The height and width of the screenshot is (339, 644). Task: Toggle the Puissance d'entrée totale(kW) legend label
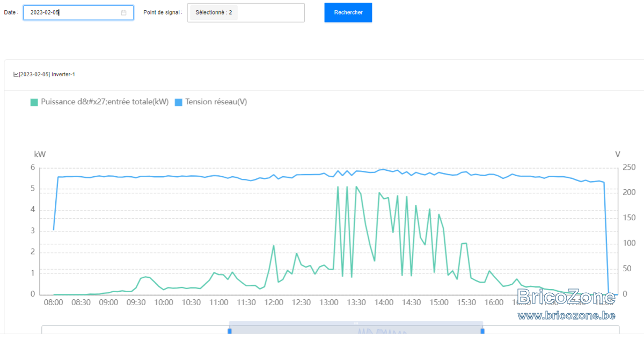(105, 102)
